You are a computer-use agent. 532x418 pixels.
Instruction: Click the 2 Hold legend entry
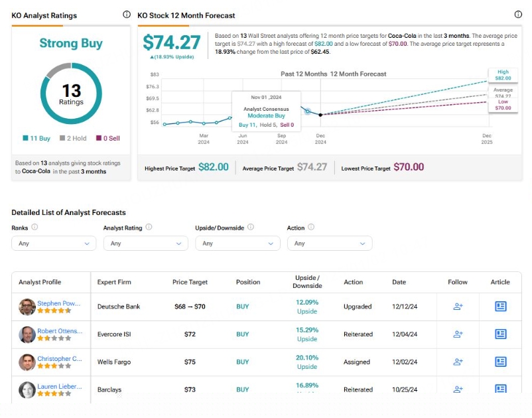[x=73, y=138]
